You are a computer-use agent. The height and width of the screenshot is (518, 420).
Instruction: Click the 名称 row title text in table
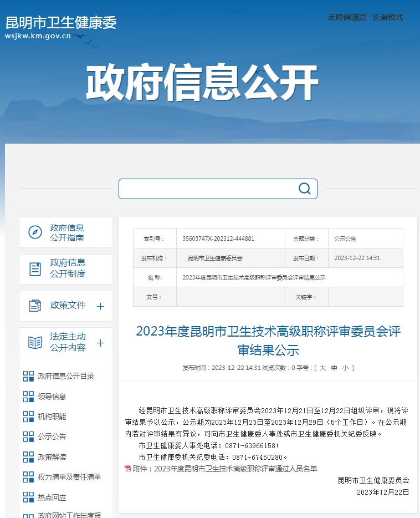(x=254, y=277)
